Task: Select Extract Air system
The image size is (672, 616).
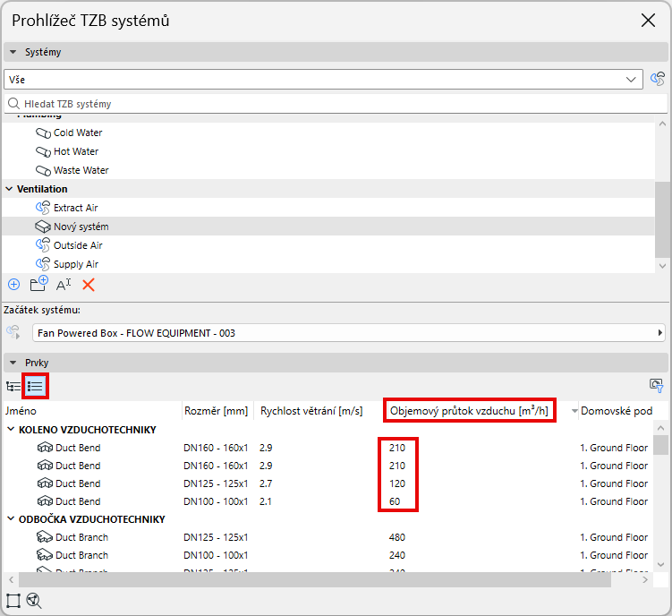Action: [x=76, y=208]
